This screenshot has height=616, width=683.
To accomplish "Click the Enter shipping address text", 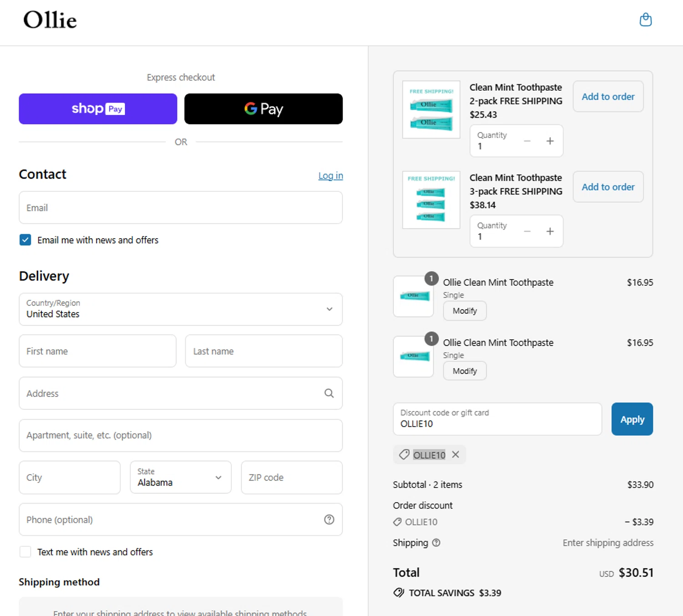I will pyautogui.click(x=608, y=543).
